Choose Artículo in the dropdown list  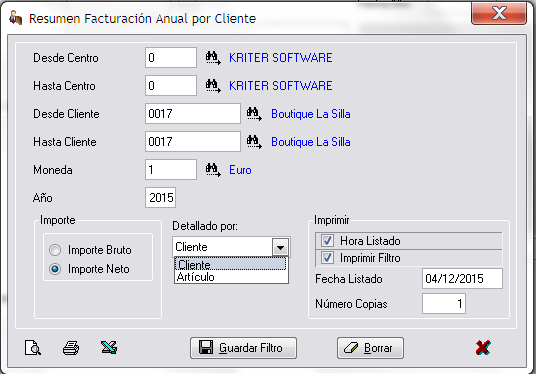[x=231, y=277]
